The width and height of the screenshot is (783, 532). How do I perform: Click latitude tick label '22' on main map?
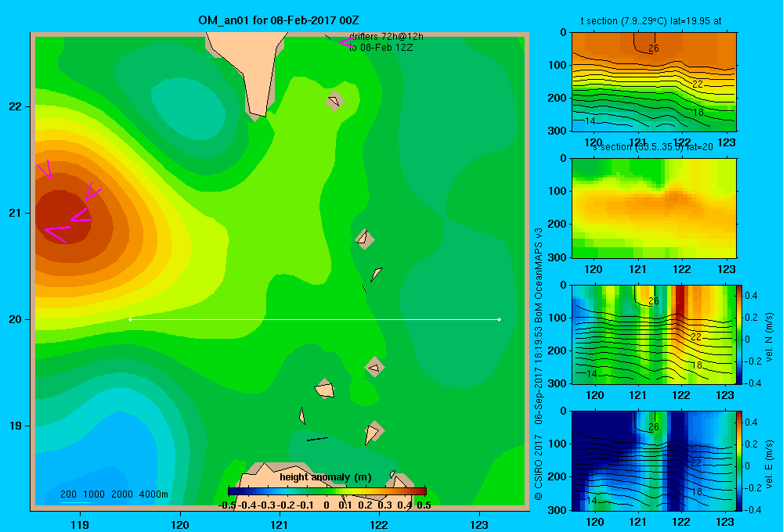tap(16, 106)
